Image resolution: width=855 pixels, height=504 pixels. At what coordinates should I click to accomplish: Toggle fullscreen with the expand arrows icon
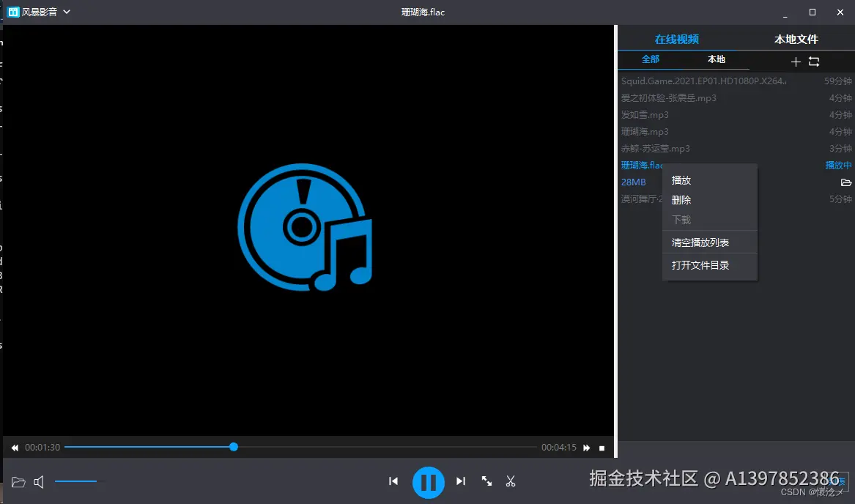click(486, 481)
